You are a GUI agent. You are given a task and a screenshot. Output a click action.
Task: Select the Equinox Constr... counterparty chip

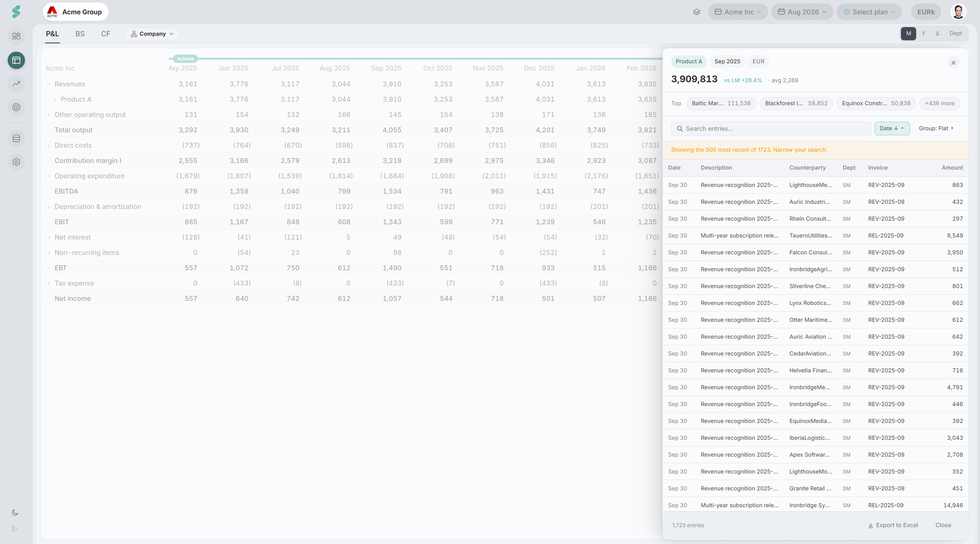tap(876, 104)
